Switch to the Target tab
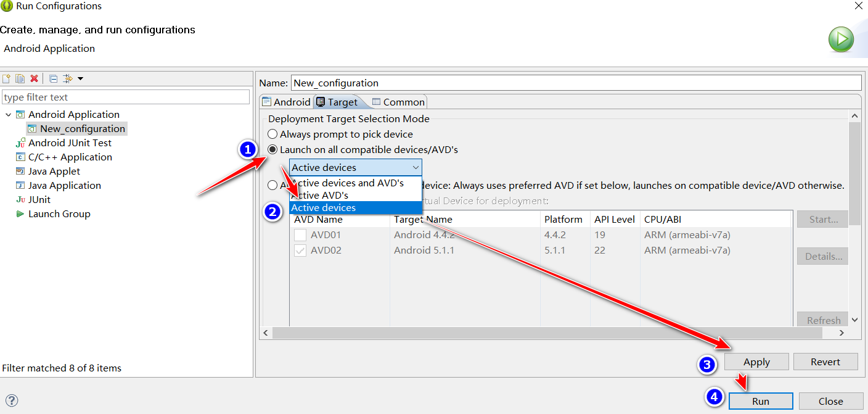 pos(337,102)
